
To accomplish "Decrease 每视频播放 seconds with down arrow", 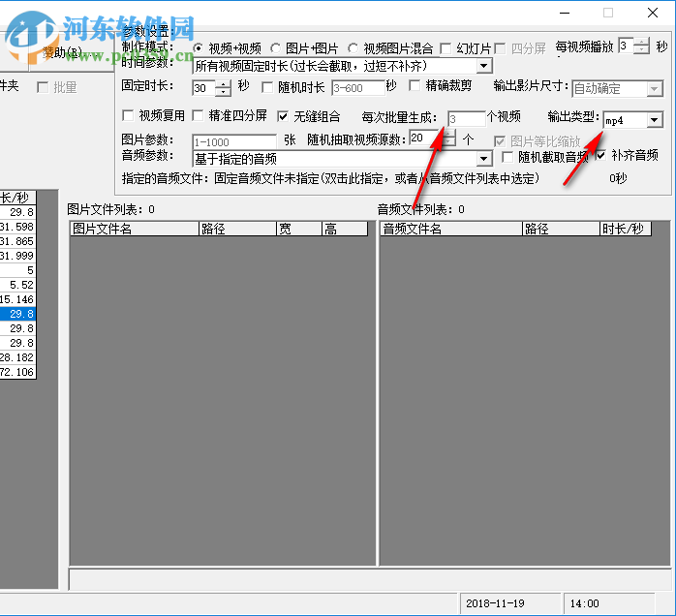I will (x=641, y=49).
